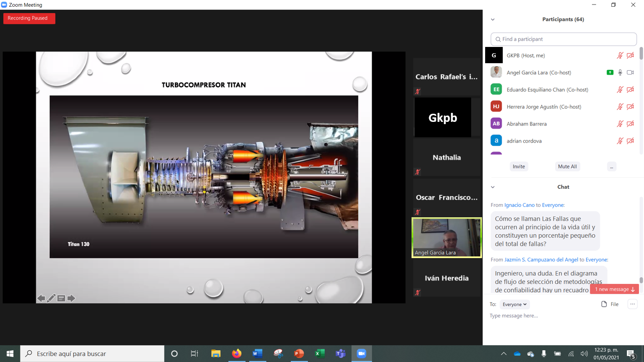Toggle Herrera Jorge Agustín's muted microphone
Image resolution: width=644 pixels, height=362 pixels.
pos(620,107)
